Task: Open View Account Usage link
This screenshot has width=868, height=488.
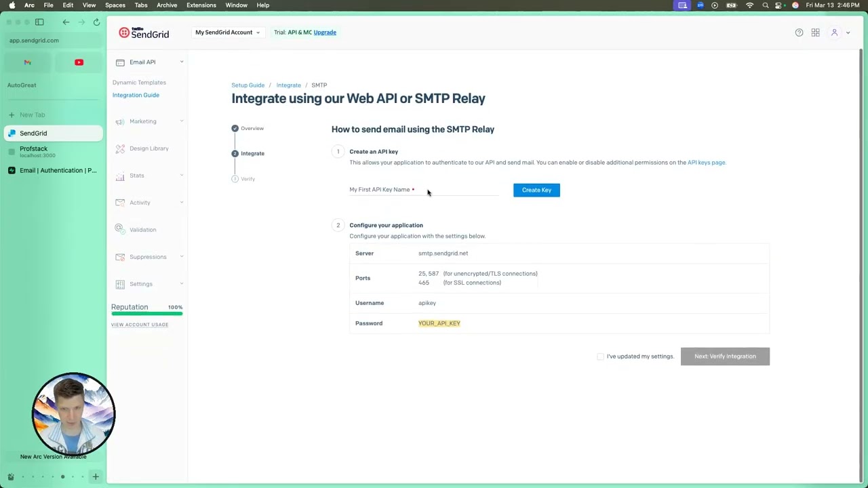Action: point(140,325)
